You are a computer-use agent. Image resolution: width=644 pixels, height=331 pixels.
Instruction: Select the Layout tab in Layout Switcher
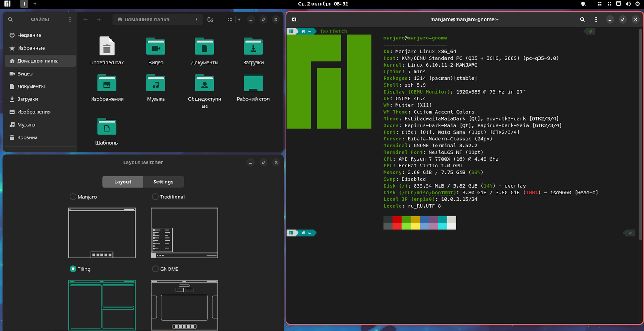point(122,182)
